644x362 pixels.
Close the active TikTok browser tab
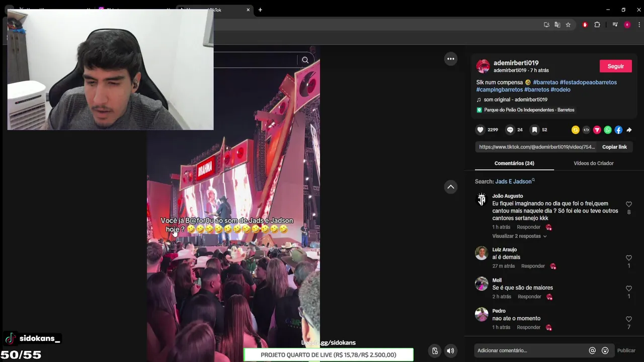[x=248, y=10]
